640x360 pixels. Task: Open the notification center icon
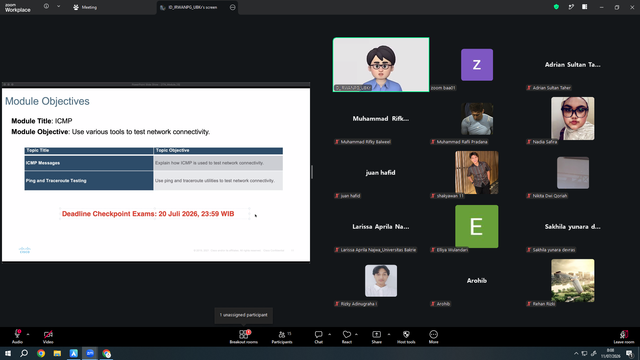pyautogui.click(x=630, y=353)
